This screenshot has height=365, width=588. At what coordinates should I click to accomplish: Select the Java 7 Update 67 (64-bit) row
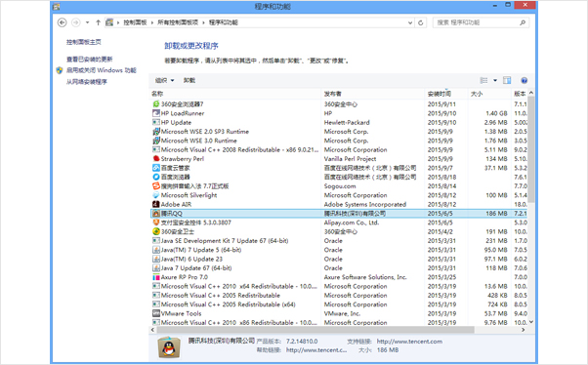coord(339,268)
